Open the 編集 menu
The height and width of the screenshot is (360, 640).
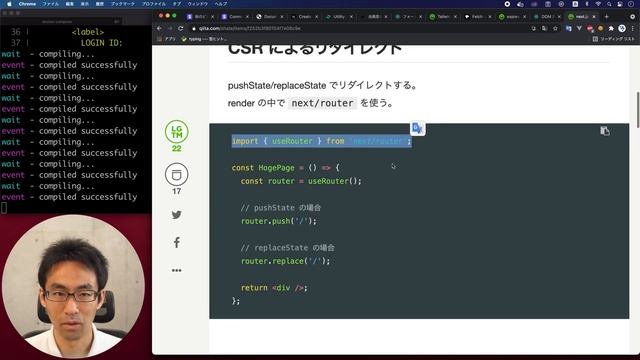(70, 4)
